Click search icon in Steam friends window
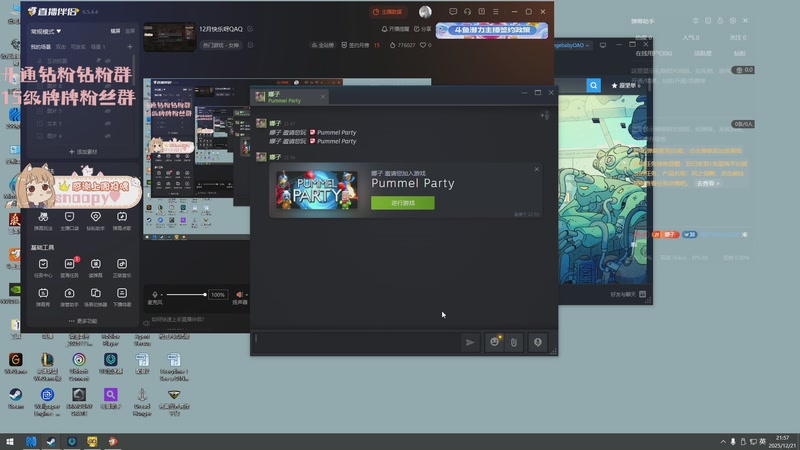This screenshot has width=800, height=450. pos(593,85)
